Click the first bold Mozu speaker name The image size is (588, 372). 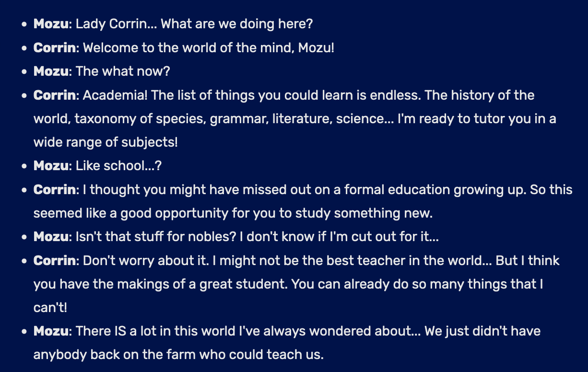51,24
